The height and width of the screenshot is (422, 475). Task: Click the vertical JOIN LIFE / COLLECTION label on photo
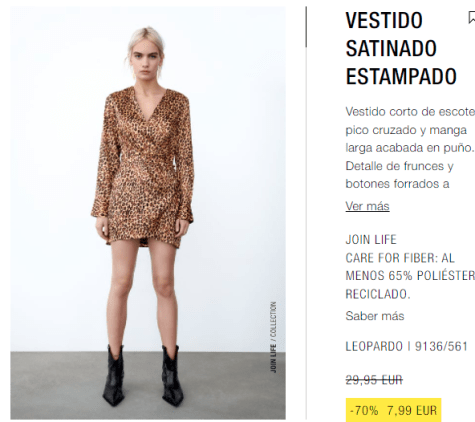coord(273,337)
